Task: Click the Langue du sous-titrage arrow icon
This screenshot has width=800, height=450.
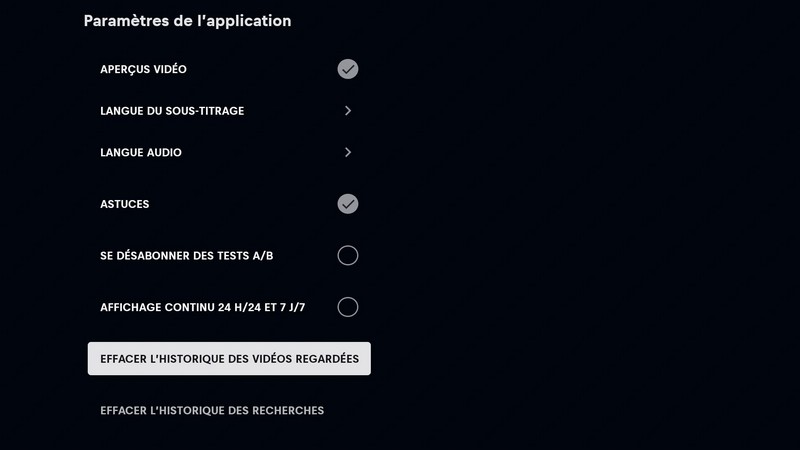Action: (348, 111)
